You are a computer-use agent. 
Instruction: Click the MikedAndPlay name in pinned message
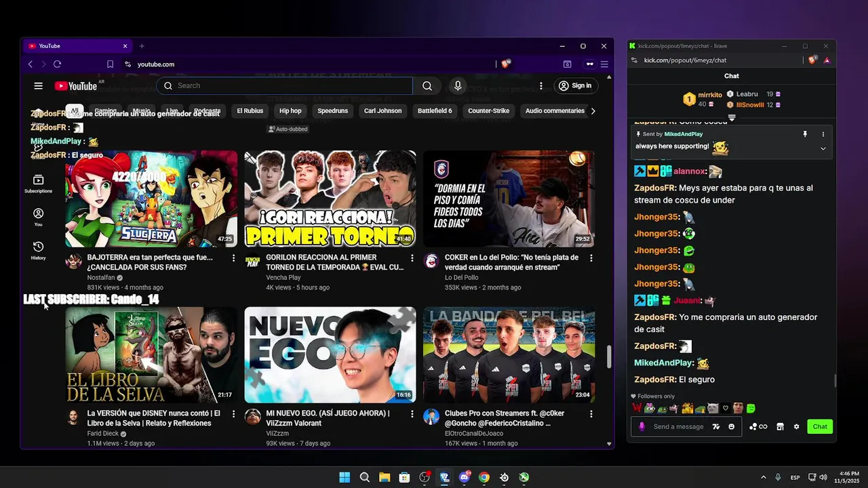pos(684,134)
